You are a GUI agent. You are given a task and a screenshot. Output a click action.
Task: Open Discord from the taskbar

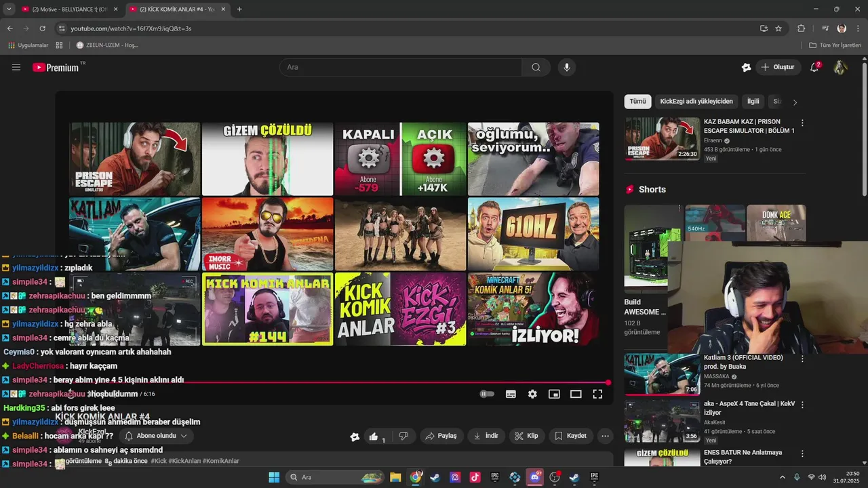click(534, 477)
